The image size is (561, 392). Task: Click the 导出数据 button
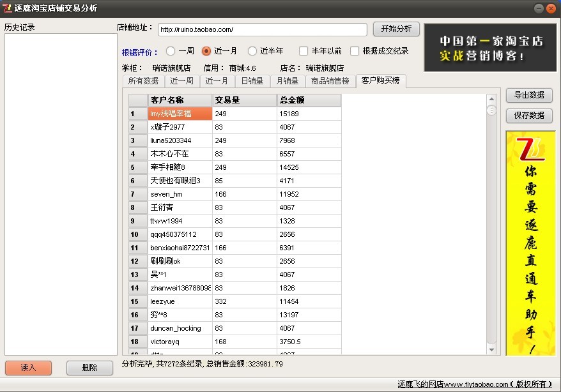529,95
